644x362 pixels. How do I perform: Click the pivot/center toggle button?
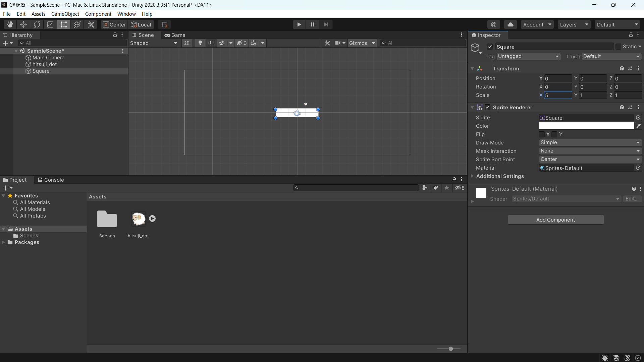coord(113,24)
